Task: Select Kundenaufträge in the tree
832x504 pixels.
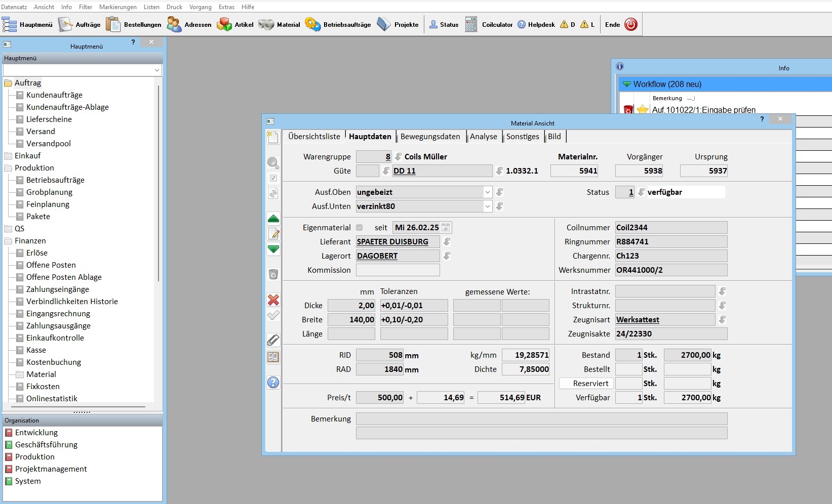Action: click(54, 95)
